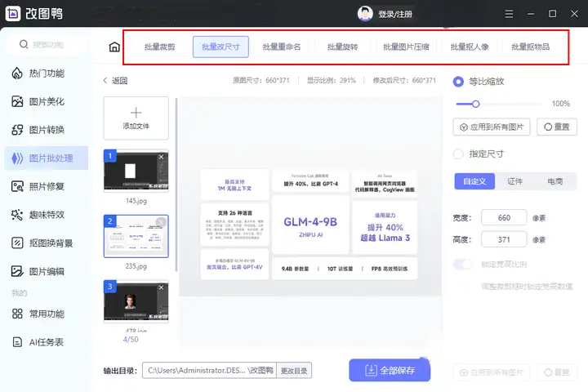
Task: Click the plus icon to add file
Action: pyautogui.click(x=136, y=113)
